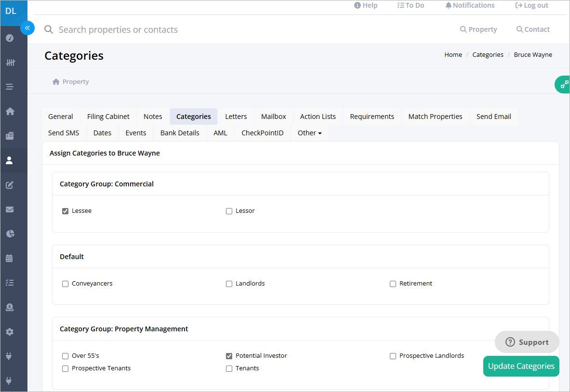Check the Conveyancers checkbox
570x392 pixels.
point(66,284)
